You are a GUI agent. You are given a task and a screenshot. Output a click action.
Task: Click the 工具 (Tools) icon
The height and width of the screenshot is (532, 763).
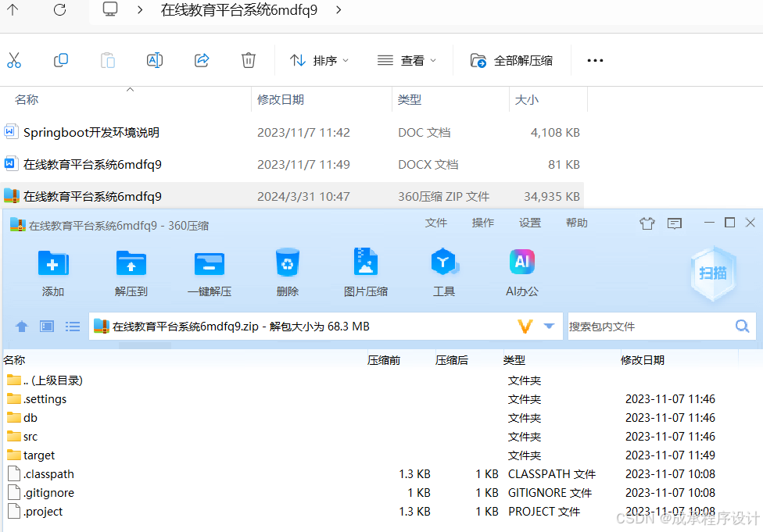443,270
